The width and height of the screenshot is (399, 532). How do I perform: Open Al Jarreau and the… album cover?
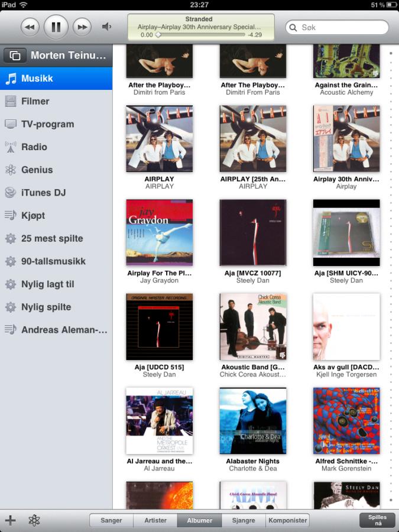point(160,421)
